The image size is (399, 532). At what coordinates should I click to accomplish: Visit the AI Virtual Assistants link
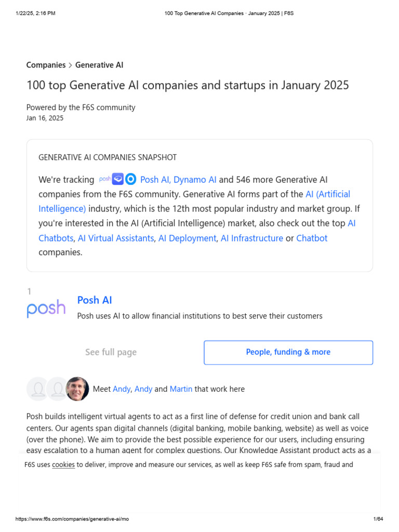[116, 238]
